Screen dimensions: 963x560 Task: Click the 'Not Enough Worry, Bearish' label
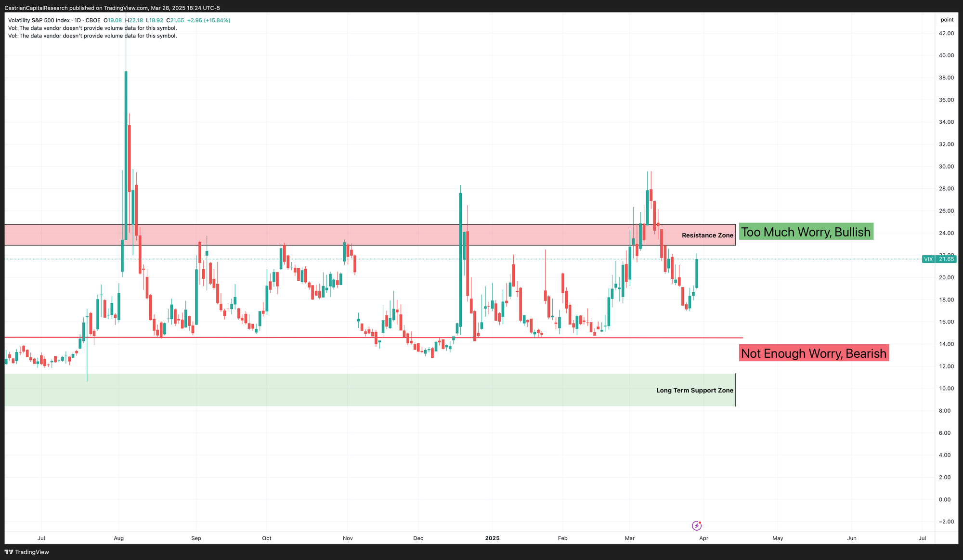(x=813, y=353)
